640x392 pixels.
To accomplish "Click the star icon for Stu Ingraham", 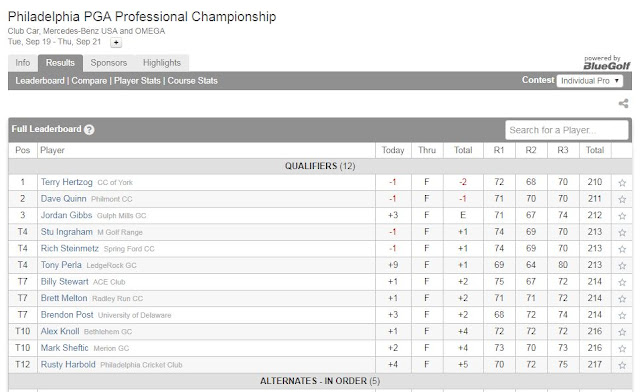I will click(622, 232).
